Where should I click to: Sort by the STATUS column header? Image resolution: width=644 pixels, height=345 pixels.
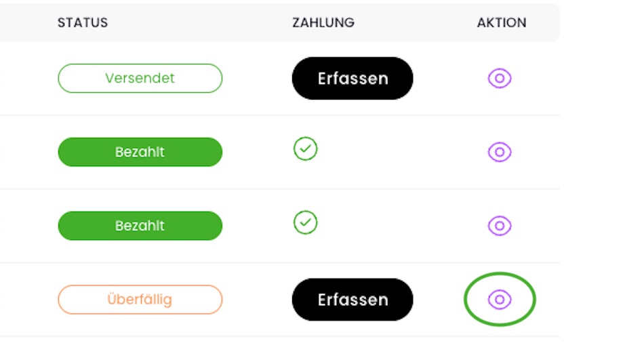pos(83,22)
